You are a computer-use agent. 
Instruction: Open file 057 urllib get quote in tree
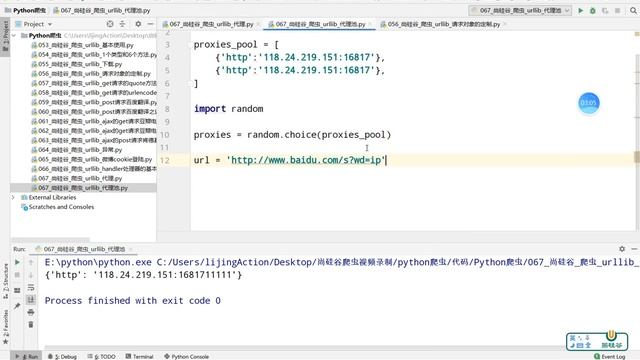click(94, 83)
